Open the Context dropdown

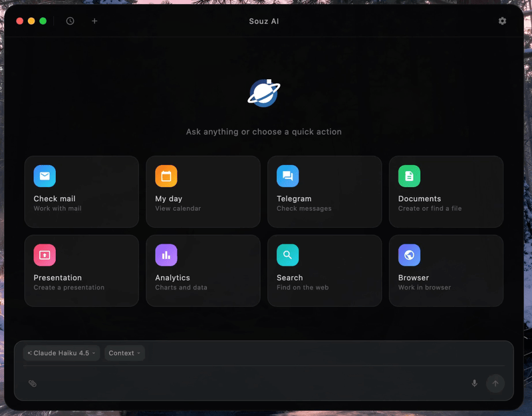pyautogui.click(x=124, y=353)
